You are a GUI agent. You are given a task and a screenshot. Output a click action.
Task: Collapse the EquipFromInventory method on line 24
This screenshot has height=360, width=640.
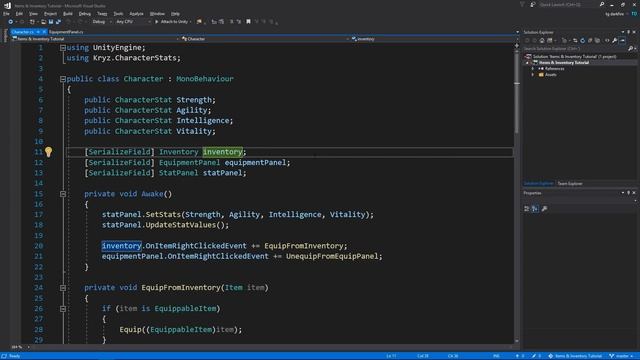pyautogui.click(x=63, y=288)
